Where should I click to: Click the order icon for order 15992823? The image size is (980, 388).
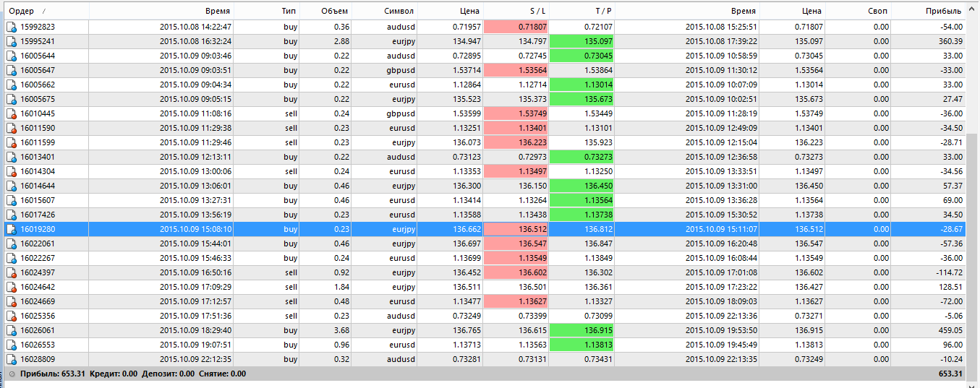pyautogui.click(x=11, y=27)
